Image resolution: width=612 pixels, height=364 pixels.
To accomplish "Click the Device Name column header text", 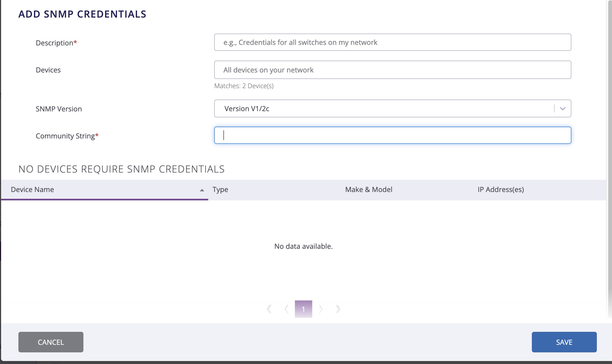I will (x=32, y=190).
